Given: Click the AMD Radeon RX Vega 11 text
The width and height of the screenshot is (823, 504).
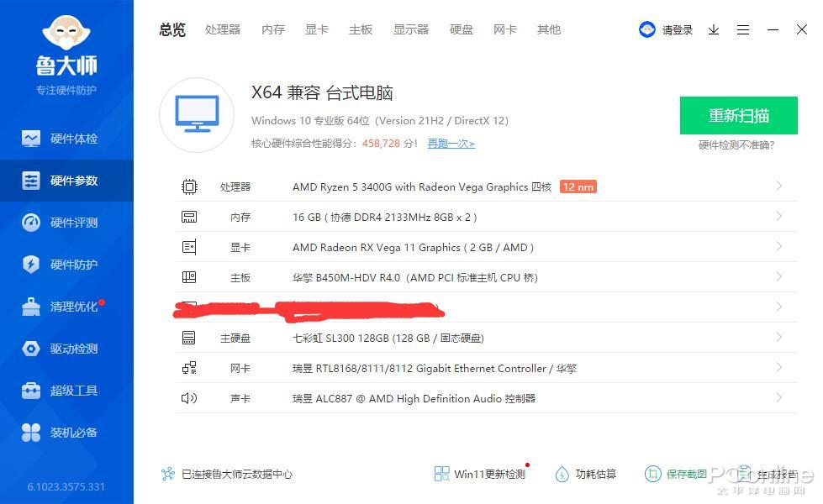Looking at the screenshot, I should [x=413, y=248].
